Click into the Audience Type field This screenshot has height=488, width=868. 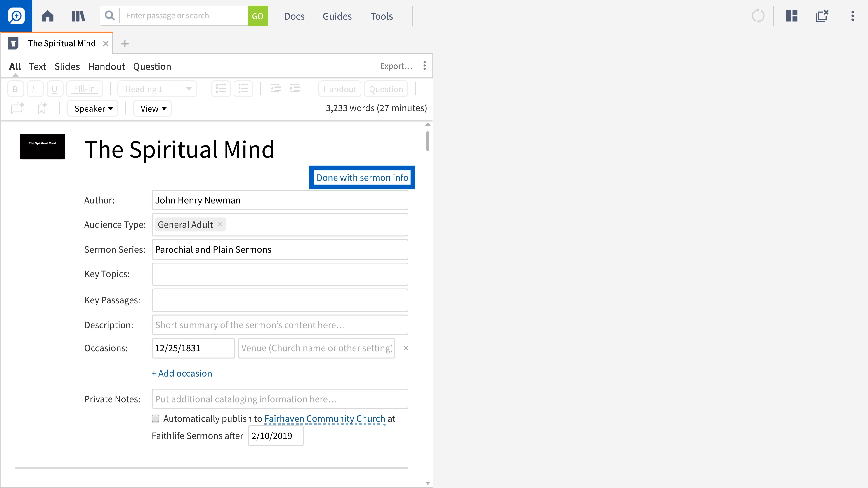coord(280,225)
